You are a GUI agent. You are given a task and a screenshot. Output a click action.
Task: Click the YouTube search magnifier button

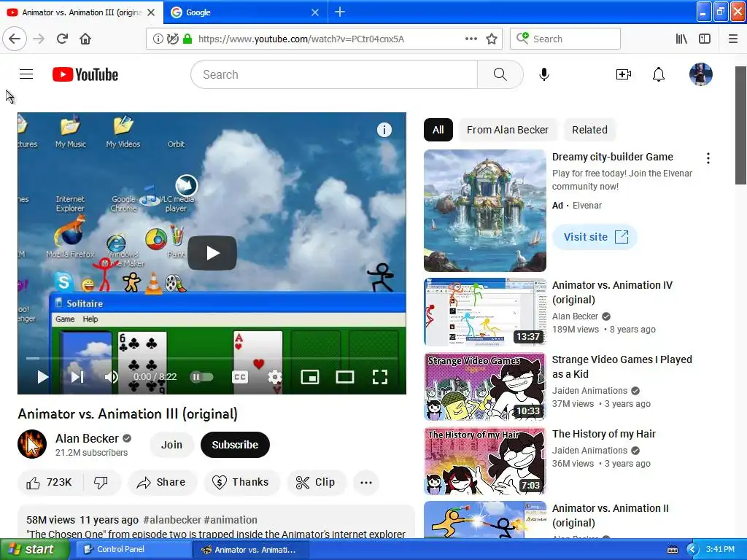pos(500,74)
